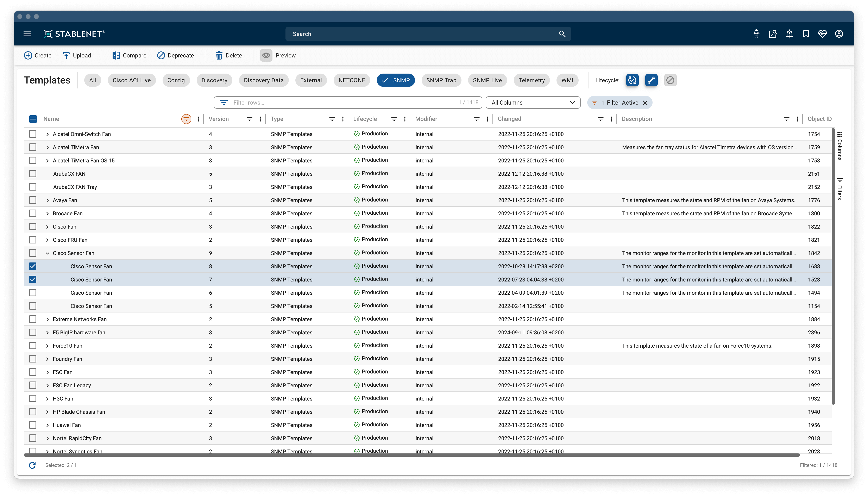The height and width of the screenshot is (496, 868).
Task: Refresh the templates table
Action: [32, 465]
